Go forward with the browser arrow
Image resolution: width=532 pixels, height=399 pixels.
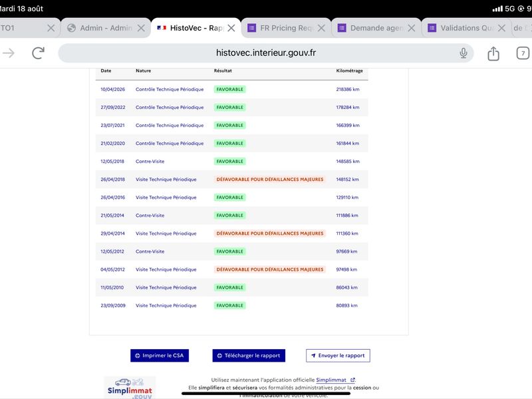tap(9, 53)
